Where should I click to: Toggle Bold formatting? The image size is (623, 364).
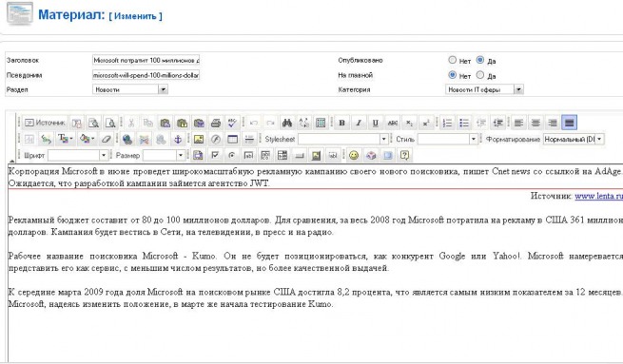point(341,123)
